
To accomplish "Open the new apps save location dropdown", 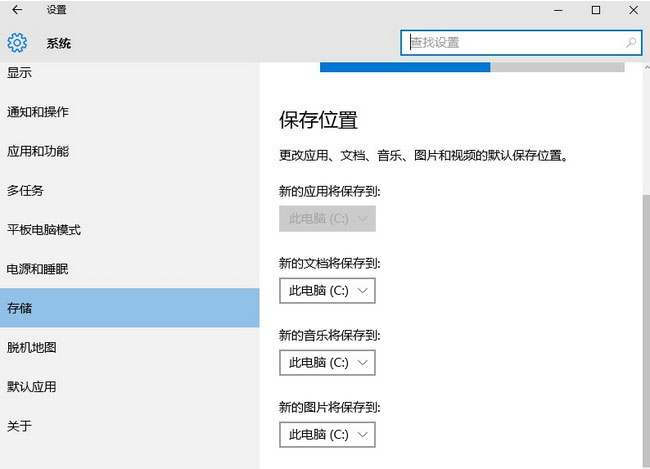I will click(x=327, y=219).
